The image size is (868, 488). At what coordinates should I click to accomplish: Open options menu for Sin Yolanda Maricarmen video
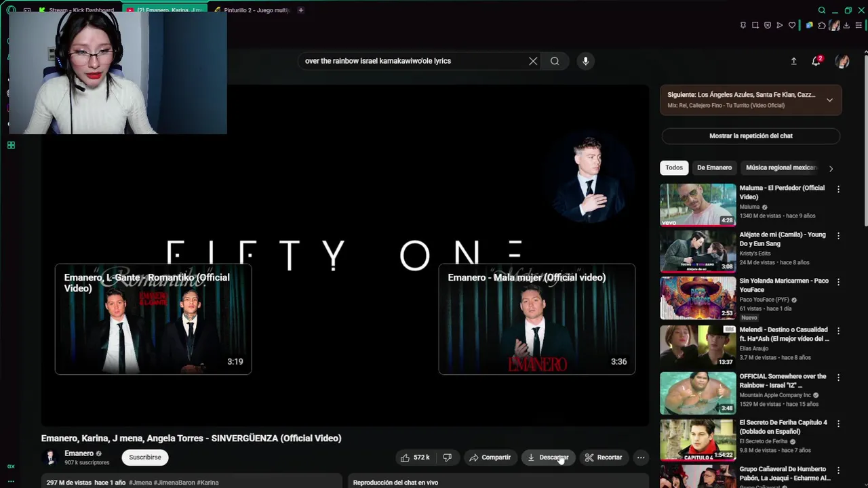click(x=838, y=282)
